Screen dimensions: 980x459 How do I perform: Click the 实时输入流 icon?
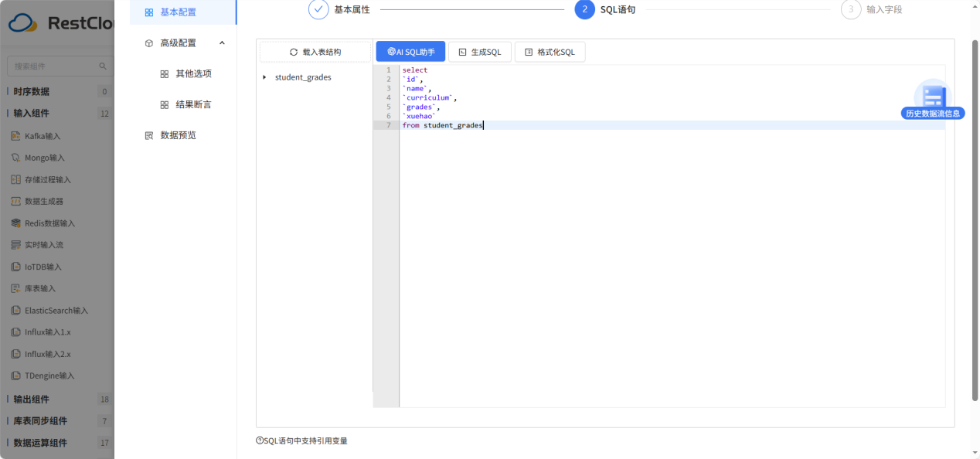pyautogui.click(x=15, y=245)
